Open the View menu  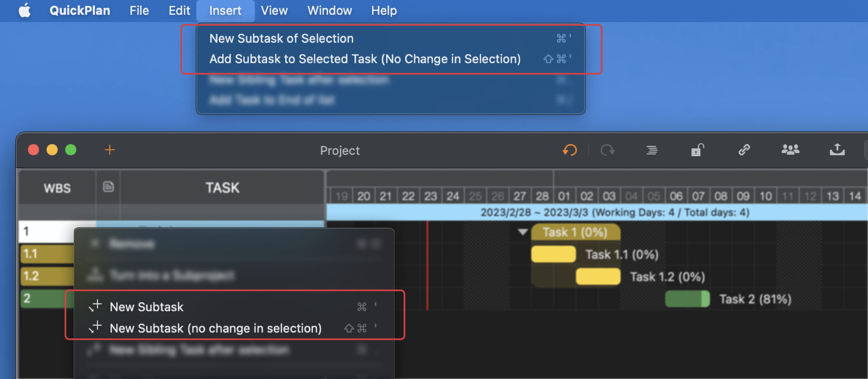274,11
